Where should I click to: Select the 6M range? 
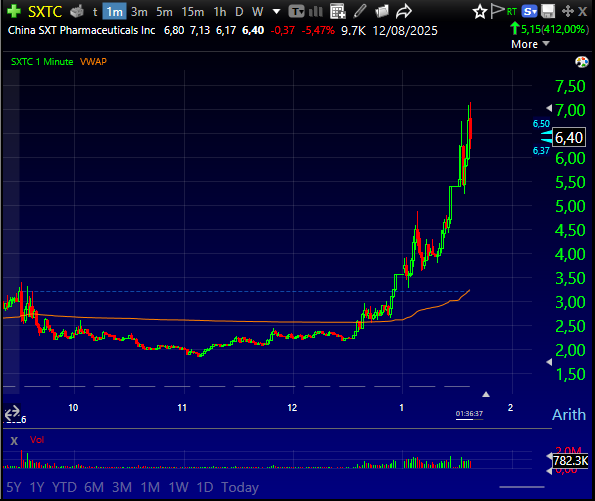click(94, 487)
